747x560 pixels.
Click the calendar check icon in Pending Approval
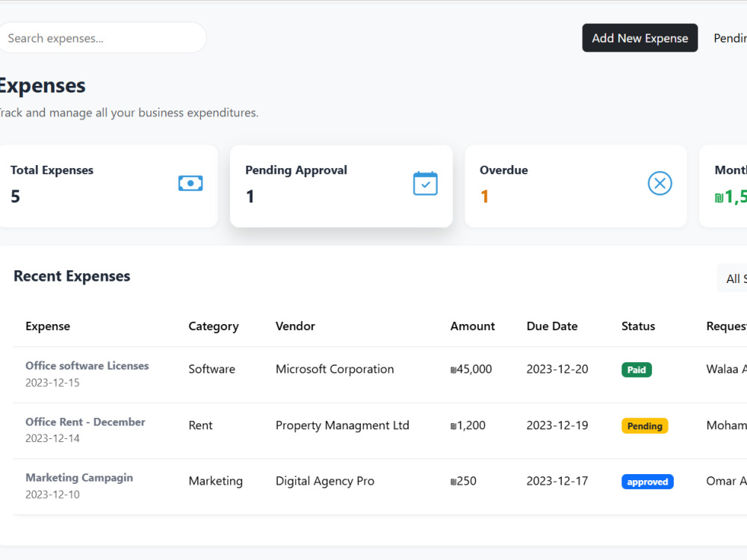[426, 184]
